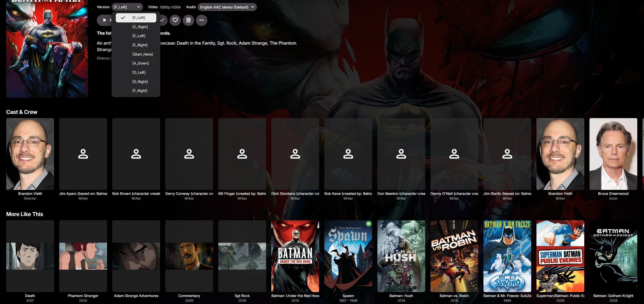Open Don Newton's placeholder person icon

tap(401, 154)
